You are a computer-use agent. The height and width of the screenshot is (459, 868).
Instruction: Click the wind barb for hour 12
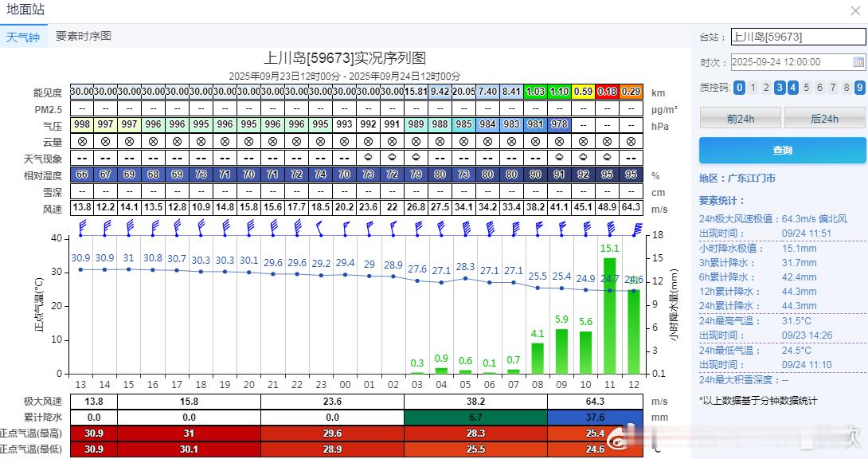click(x=636, y=229)
